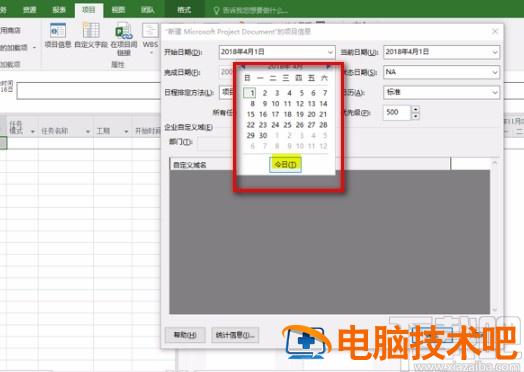Image resolution: width=524 pixels, height=372 pixels.
Task: Increase priority with the up spinner
Action: pyautogui.click(x=415, y=109)
